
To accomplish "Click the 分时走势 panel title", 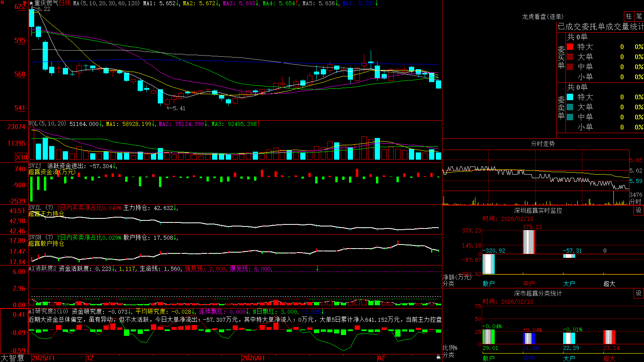I will pyautogui.click(x=543, y=144).
